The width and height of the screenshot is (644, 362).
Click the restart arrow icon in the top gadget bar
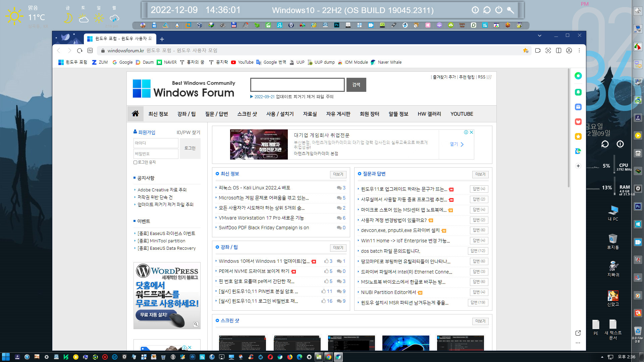487,10
